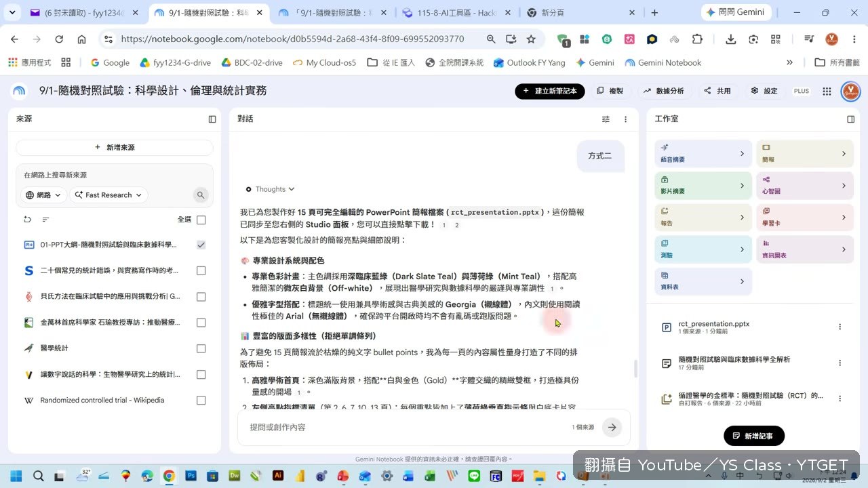Collapse the 工作室 studio panel icon
This screenshot has width=868, height=488.
point(851,119)
